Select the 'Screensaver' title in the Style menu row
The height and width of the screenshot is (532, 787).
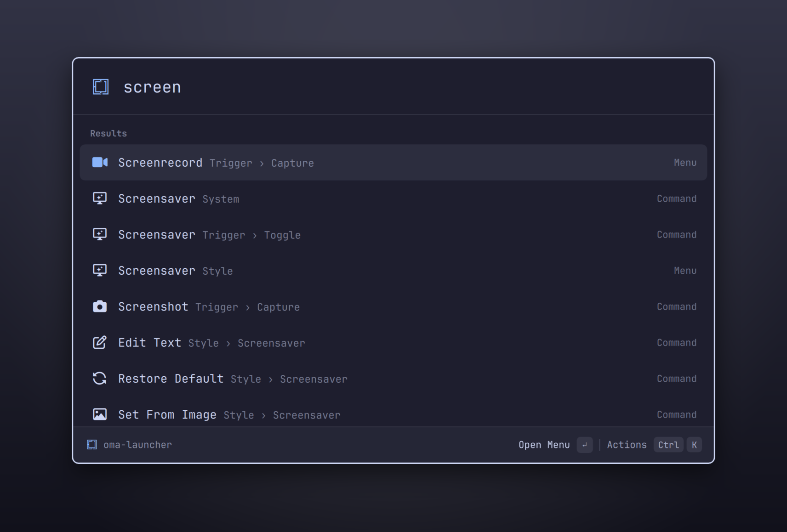click(157, 271)
